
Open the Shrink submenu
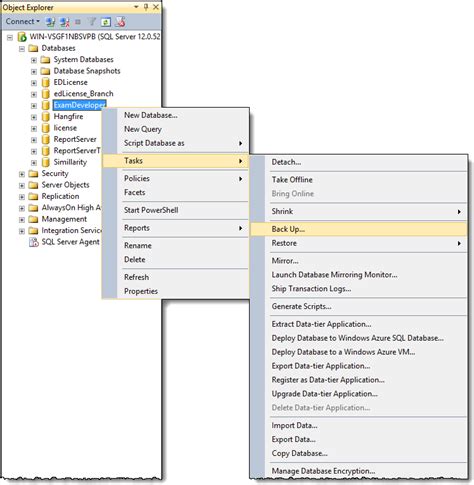(x=359, y=212)
